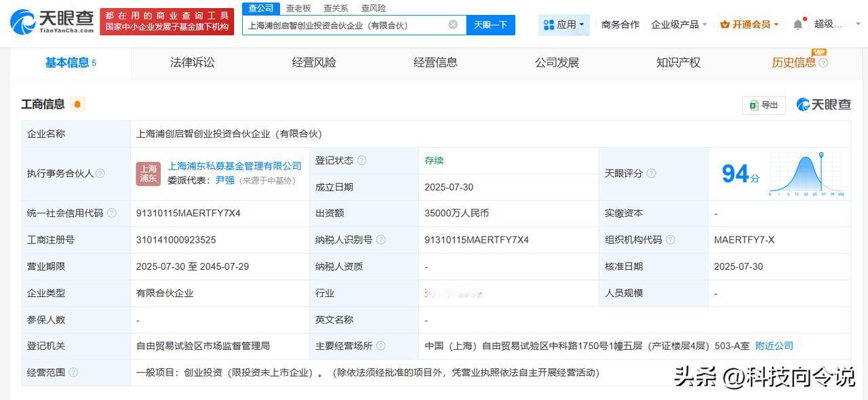Click the red 上海浦东 company logo badge
The width and height of the screenshot is (868, 400).
pos(149,174)
